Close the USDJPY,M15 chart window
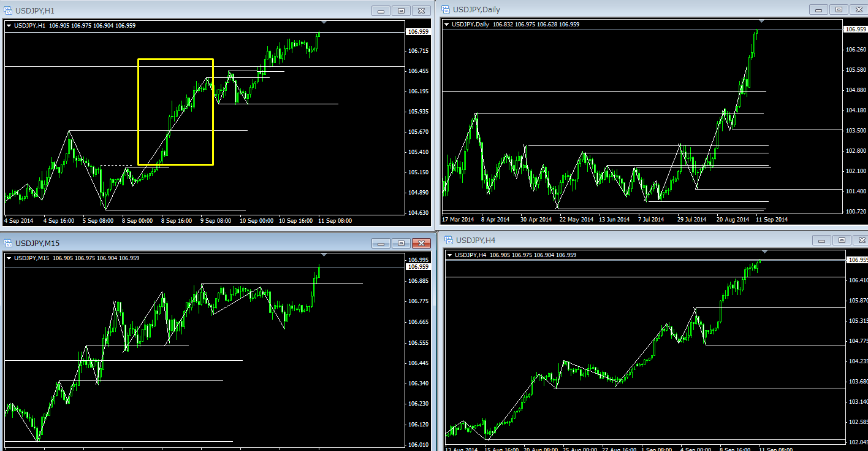This screenshot has height=451, width=868. tap(421, 243)
